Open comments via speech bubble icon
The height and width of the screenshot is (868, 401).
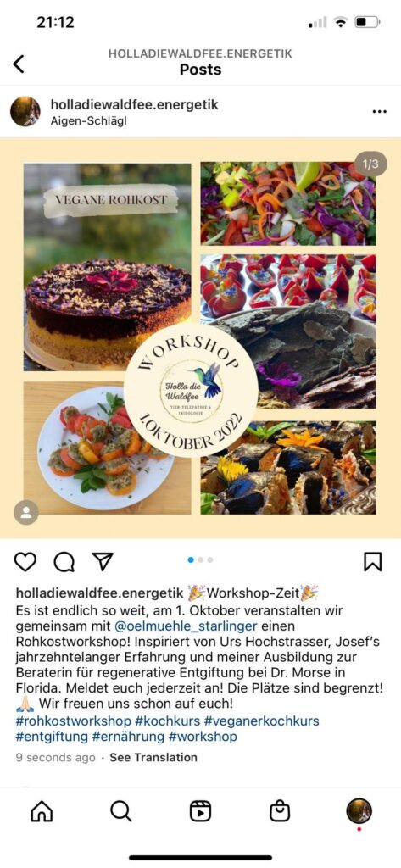tap(64, 562)
